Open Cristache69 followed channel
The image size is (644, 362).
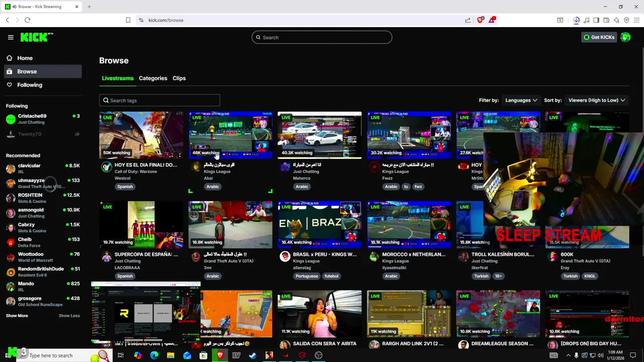pyautogui.click(x=43, y=119)
